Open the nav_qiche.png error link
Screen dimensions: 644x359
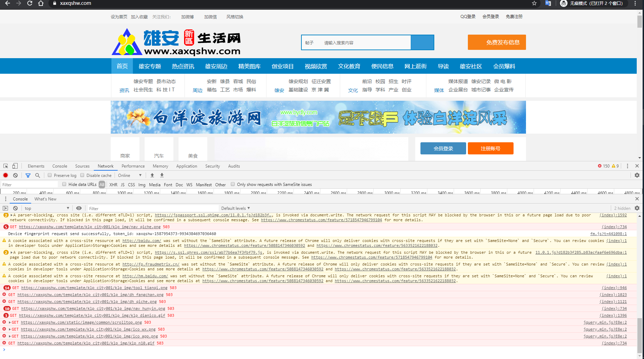click(90, 227)
